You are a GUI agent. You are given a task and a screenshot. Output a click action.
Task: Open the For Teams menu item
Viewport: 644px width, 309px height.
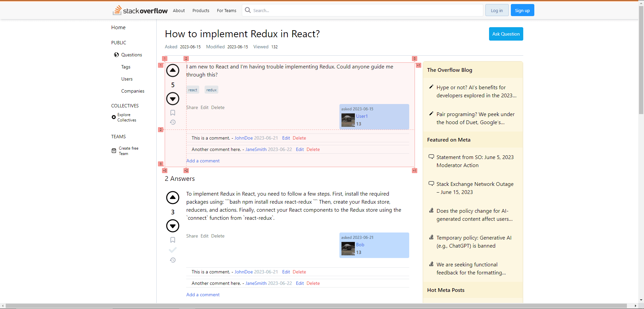click(227, 10)
